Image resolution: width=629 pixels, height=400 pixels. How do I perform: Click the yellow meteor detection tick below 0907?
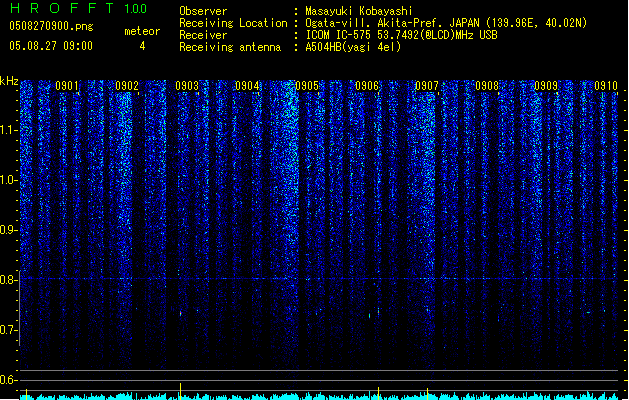tap(428, 393)
